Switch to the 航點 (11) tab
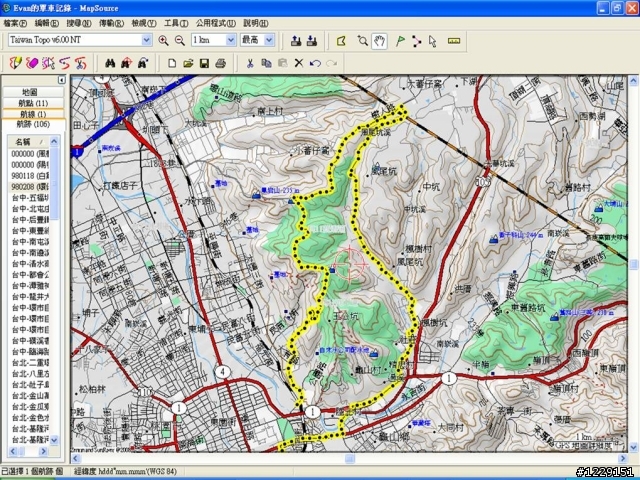 33,103
